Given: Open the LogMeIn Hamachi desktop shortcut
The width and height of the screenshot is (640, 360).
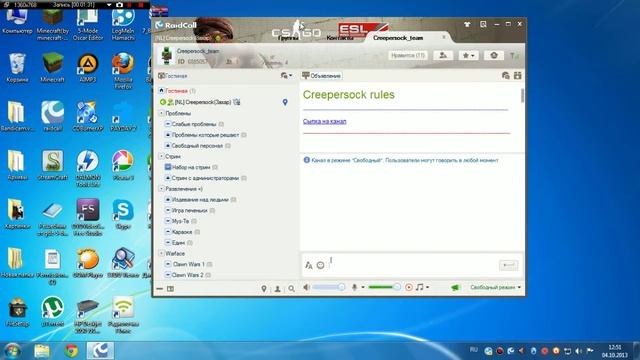Looking at the screenshot, I should pos(123,22).
